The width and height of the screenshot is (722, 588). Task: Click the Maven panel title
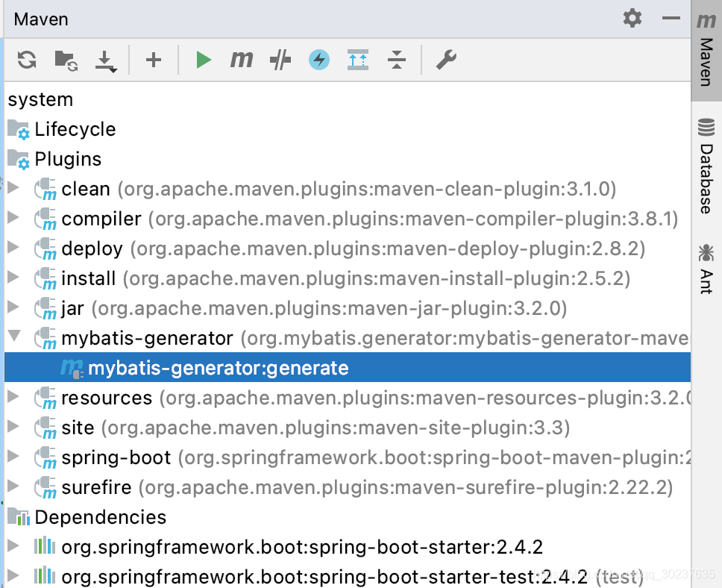[41, 19]
